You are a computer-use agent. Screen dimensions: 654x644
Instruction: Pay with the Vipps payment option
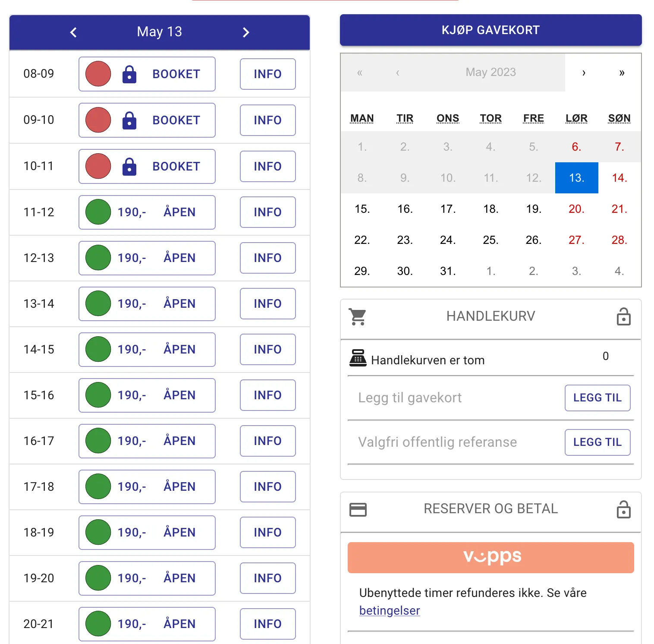pyautogui.click(x=490, y=557)
